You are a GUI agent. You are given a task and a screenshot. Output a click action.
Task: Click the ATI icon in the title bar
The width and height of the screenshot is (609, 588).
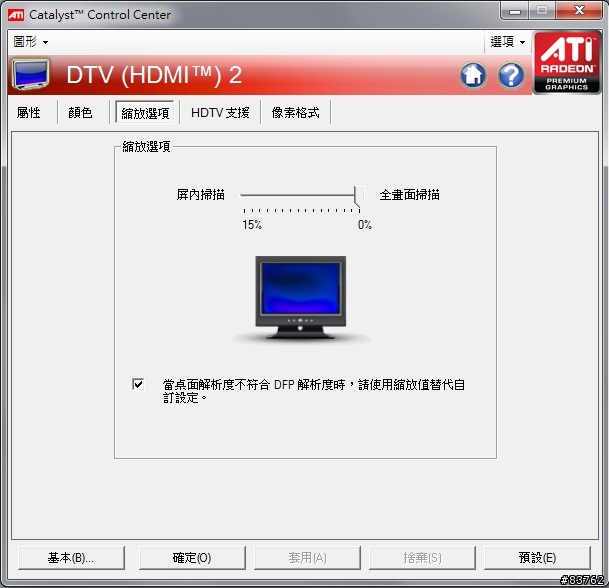[x=16, y=15]
